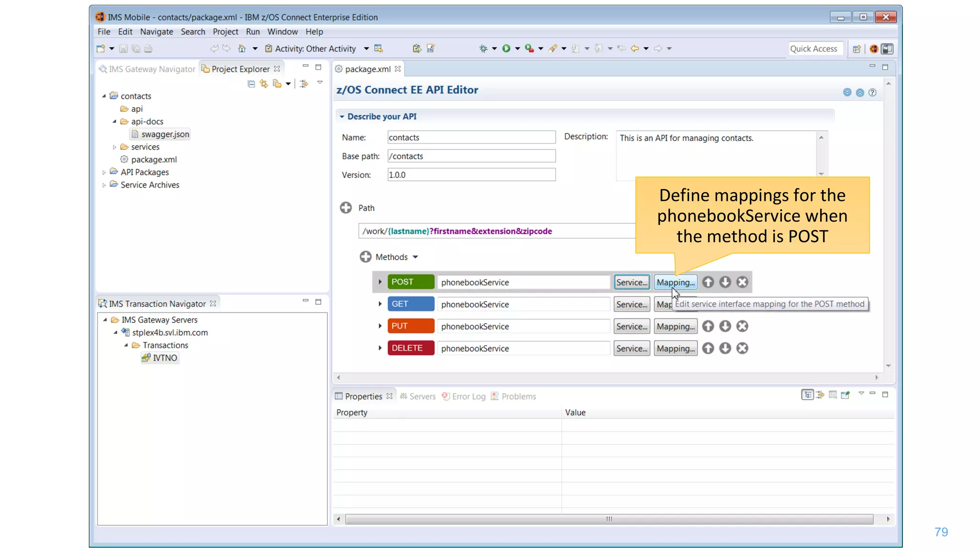Click the New wizard icon in toolbar
980x551 pixels.
(100, 48)
